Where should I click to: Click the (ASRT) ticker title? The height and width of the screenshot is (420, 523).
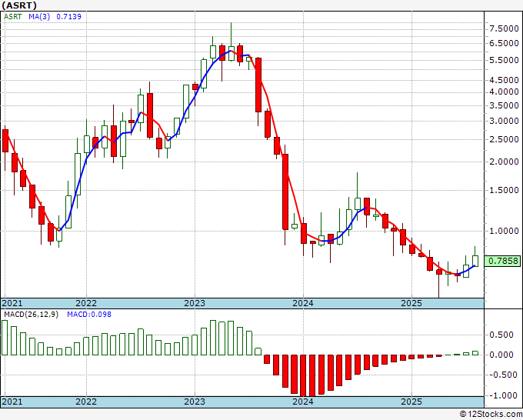19,5
